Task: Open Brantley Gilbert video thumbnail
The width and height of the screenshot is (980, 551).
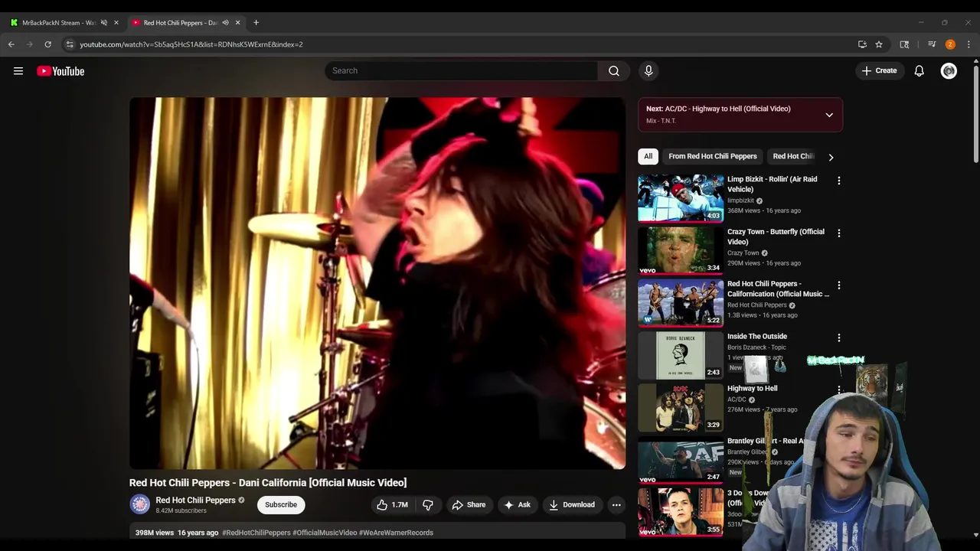Action: pos(681,459)
